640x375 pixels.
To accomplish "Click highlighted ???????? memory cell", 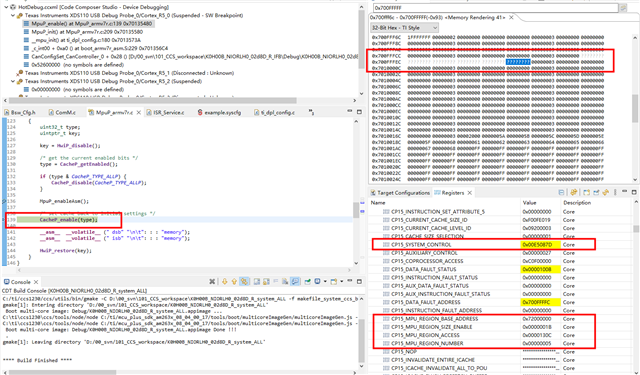I will tap(518, 62).
